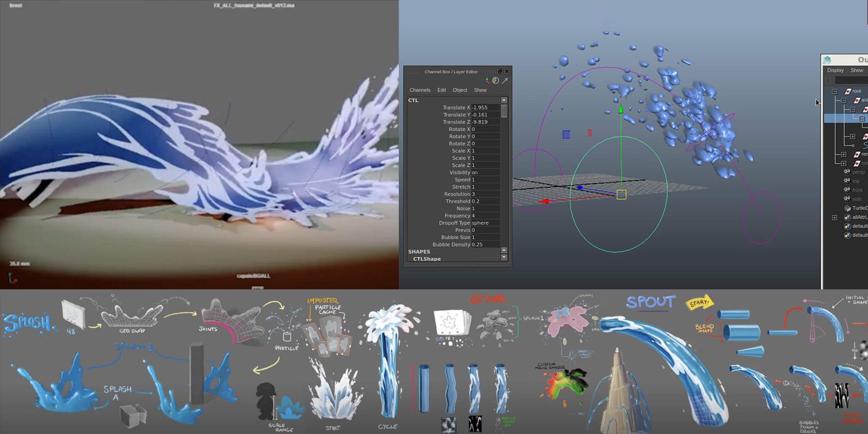Click the 'CTLShape' entry under SHAPES
Screen dimensions: 868x434
click(x=427, y=259)
